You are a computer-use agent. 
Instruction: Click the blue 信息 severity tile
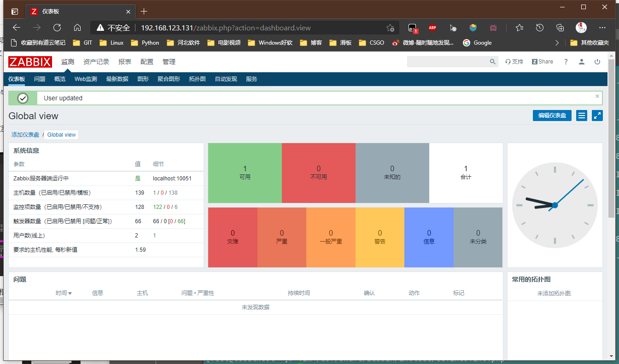pyautogui.click(x=429, y=237)
